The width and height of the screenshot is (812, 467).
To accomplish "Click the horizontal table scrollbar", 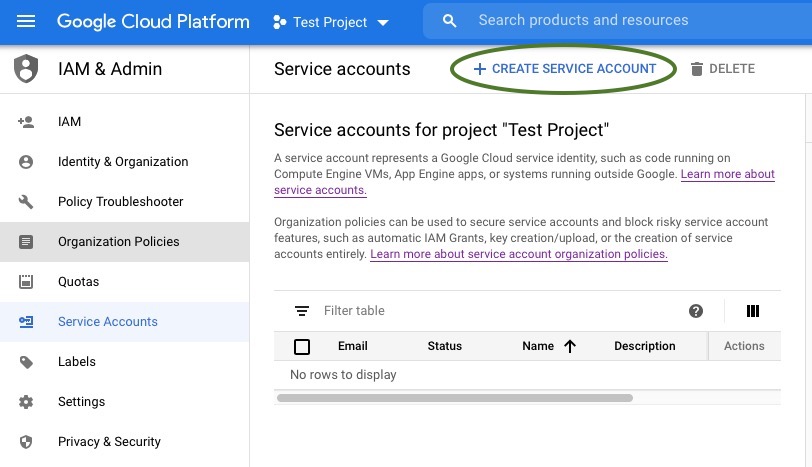I will point(455,397).
